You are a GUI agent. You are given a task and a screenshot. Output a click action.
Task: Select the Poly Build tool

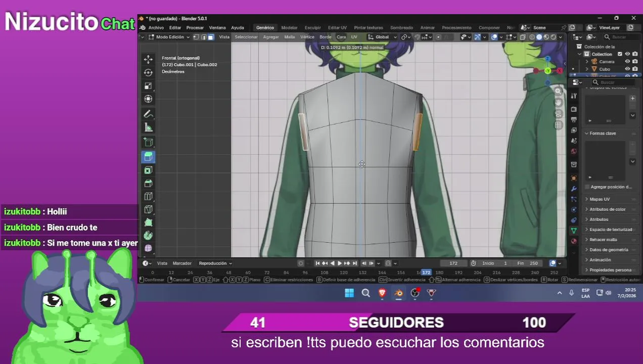(x=148, y=222)
